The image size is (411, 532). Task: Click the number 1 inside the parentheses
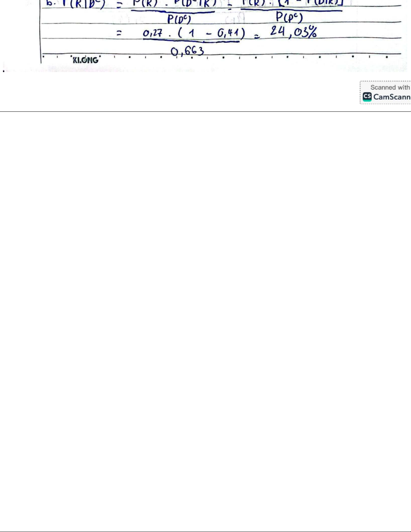[192, 34]
